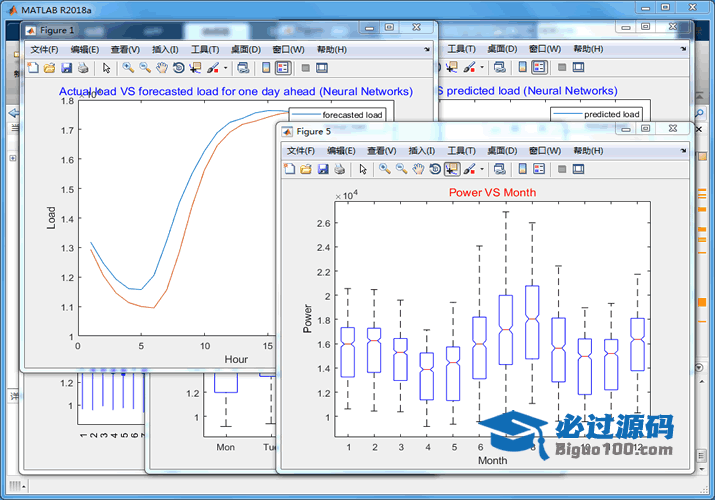Open 工具(T) menu in Figure 1

coord(205,49)
